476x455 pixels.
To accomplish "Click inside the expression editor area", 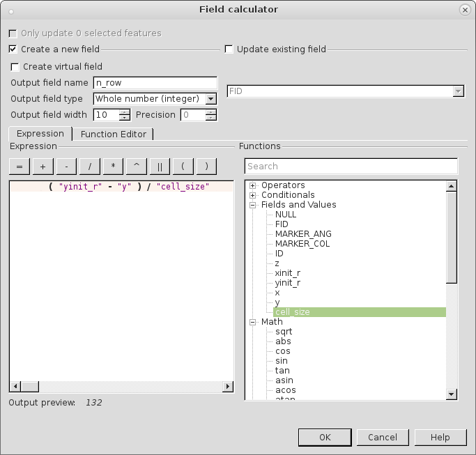I will [121, 282].
